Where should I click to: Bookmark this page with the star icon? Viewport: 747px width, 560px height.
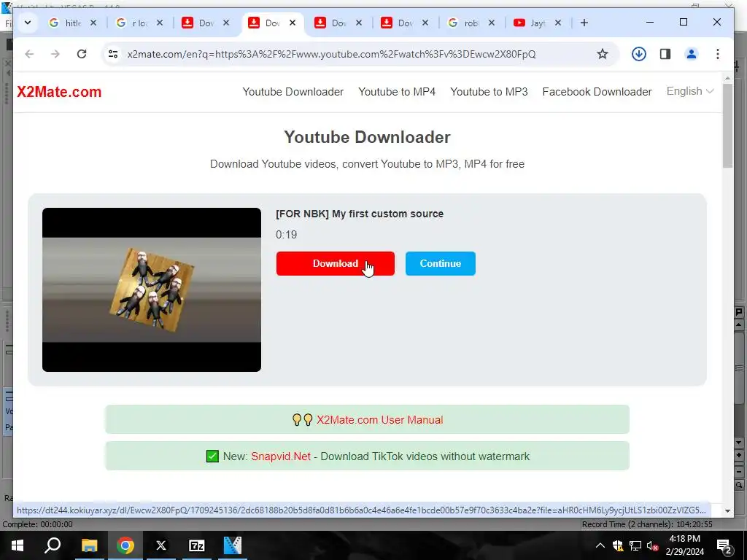tap(602, 54)
